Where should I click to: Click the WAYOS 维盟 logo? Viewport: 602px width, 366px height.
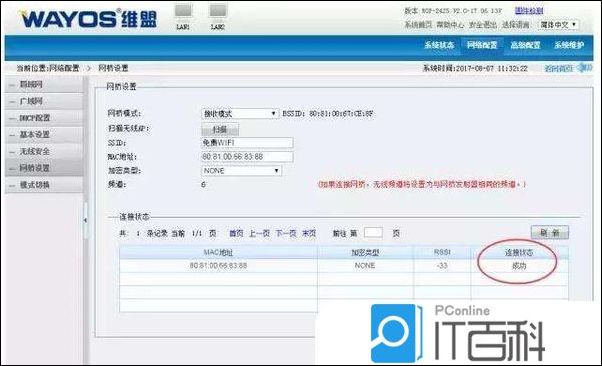point(89,18)
